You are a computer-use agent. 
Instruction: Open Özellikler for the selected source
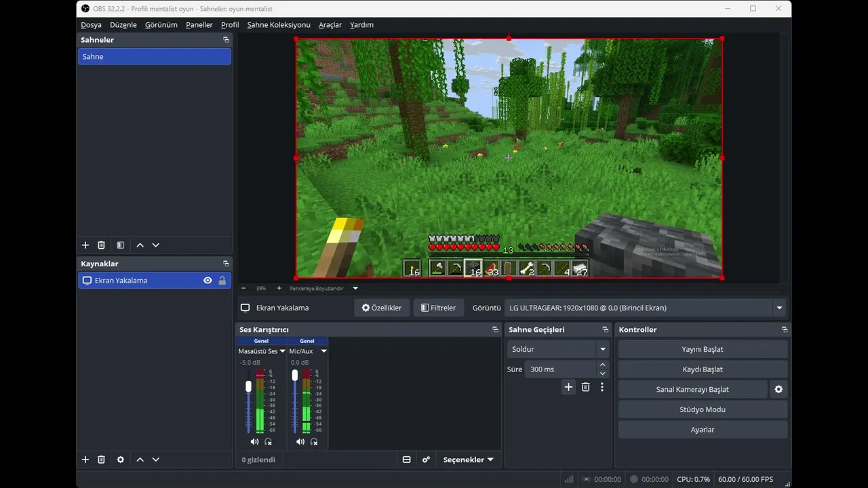pyautogui.click(x=382, y=308)
